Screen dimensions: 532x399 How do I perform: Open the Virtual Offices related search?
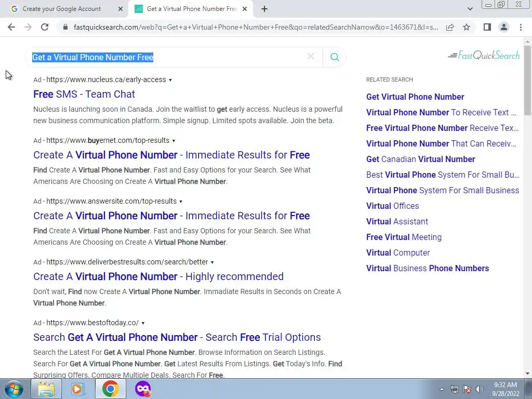[x=393, y=206]
